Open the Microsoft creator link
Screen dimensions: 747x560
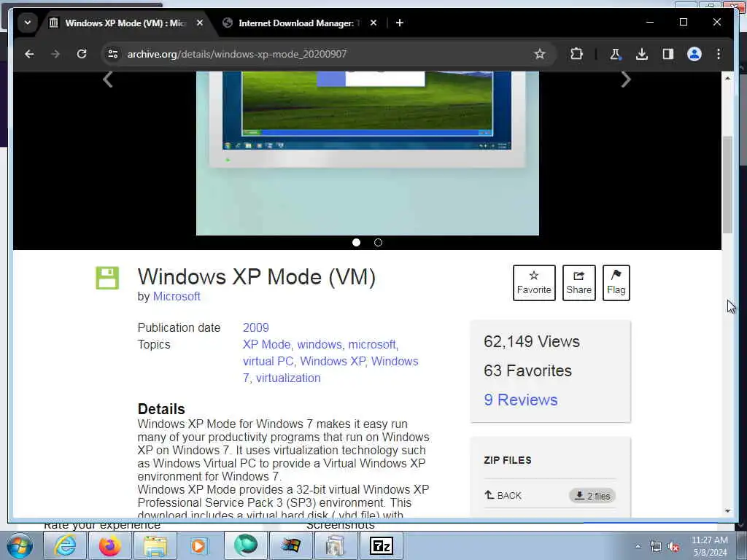177,296
